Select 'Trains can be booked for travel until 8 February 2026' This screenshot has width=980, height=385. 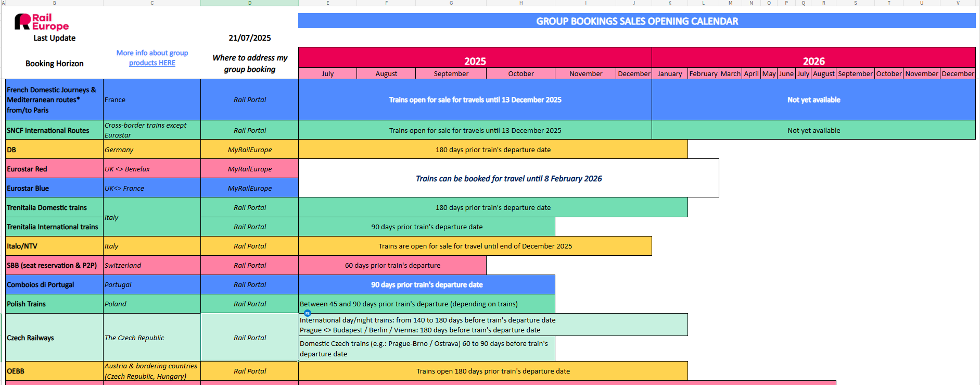(508, 178)
